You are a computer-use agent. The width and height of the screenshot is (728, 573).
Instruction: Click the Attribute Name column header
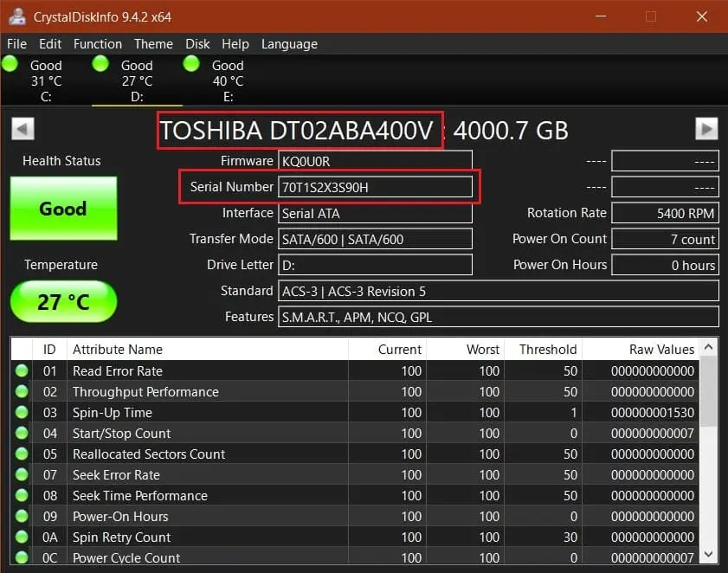(208, 349)
